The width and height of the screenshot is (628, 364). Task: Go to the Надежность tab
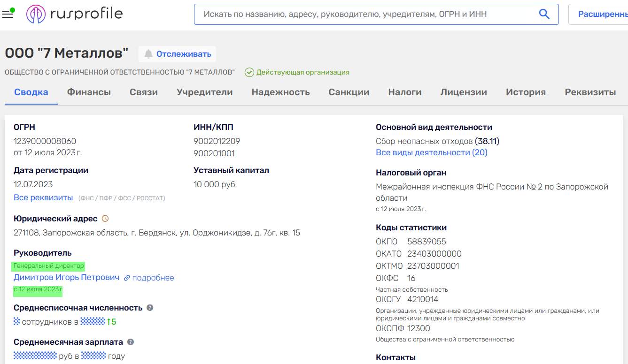pos(280,92)
